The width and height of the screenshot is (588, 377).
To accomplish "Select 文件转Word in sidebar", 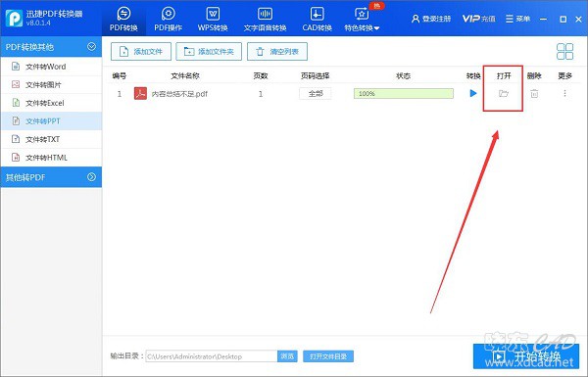I will click(x=51, y=67).
